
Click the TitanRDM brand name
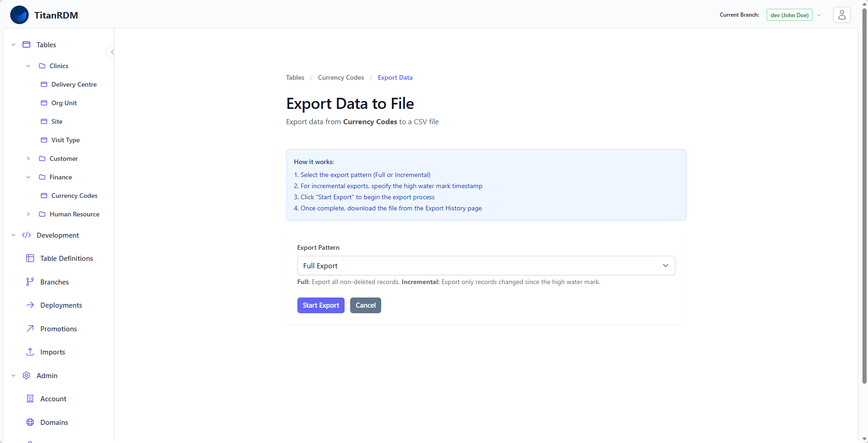tap(56, 15)
